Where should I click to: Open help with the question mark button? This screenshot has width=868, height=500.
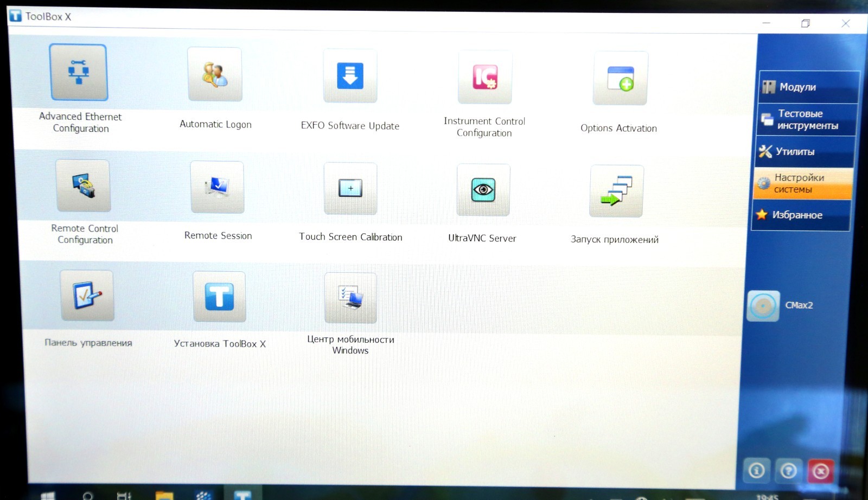click(x=789, y=471)
